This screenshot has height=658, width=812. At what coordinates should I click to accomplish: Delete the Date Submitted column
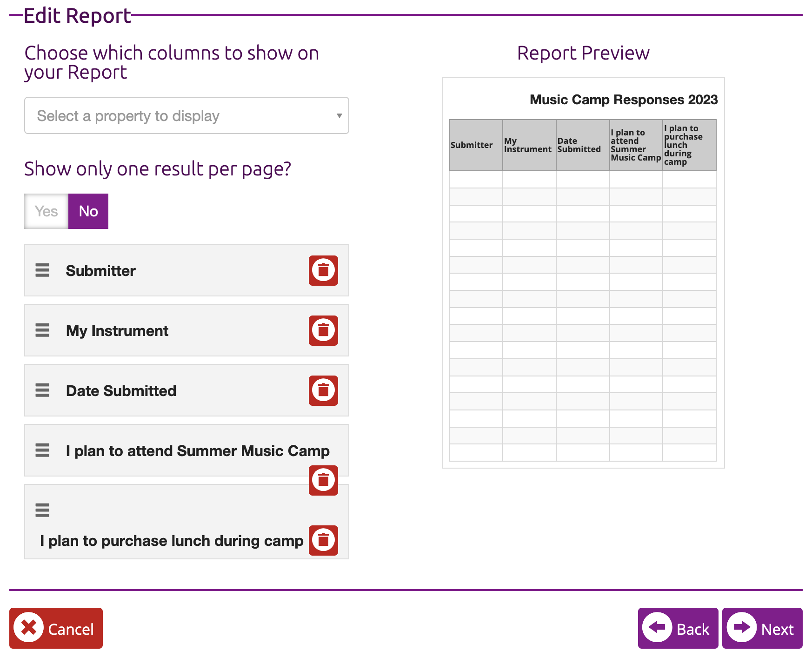click(x=323, y=390)
